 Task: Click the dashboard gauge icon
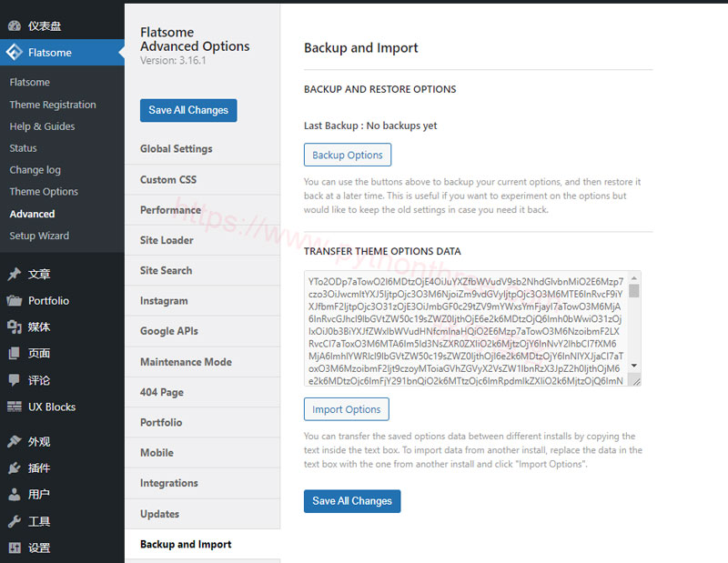pyautogui.click(x=15, y=26)
